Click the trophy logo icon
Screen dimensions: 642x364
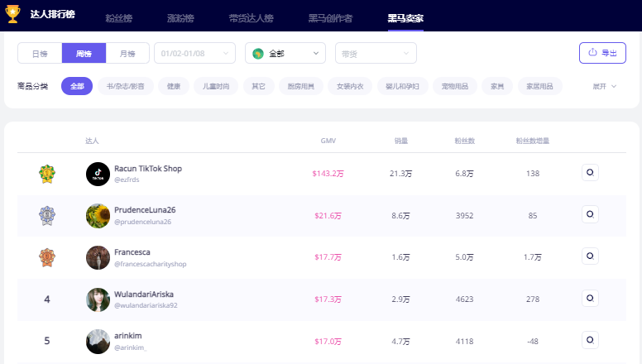pos(12,13)
